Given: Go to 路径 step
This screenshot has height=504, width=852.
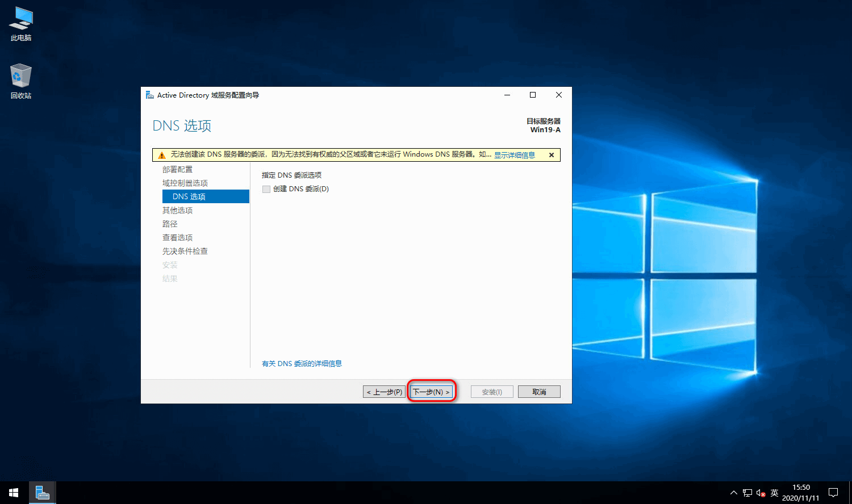Looking at the screenshot, I should click(170, 224).
